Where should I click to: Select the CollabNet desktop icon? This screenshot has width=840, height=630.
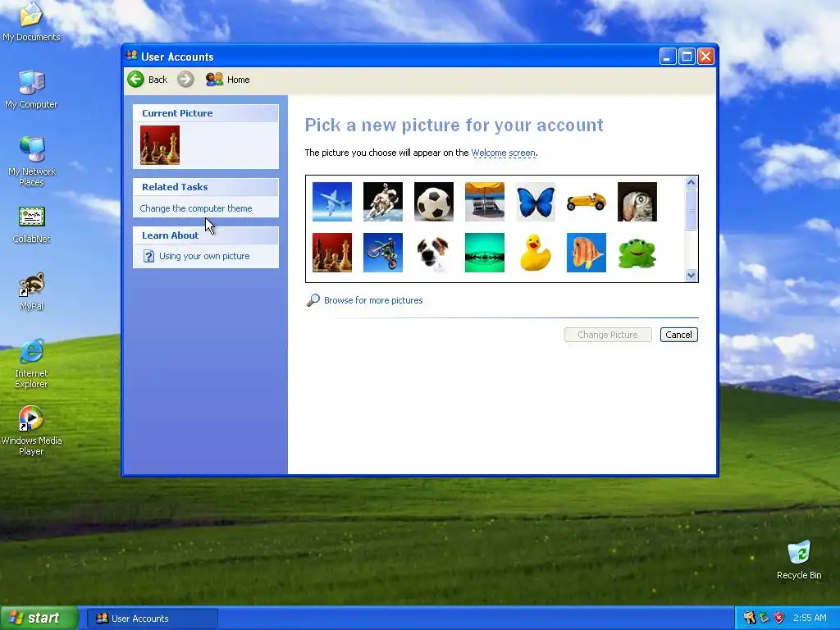(x=32, y=225)
